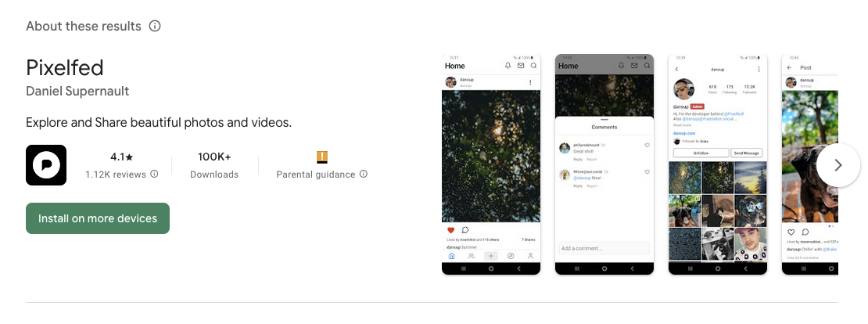The height and width of the screenshot is (324, 868).
Task: Open the Post screenshot with the dog
Action: pyautogui.click(x=810, y=164)
